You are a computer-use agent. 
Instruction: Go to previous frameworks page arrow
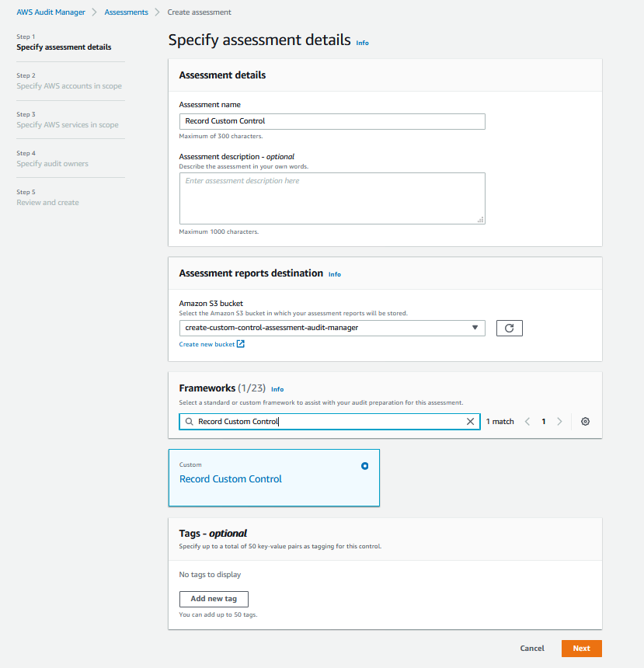[527, 421]
